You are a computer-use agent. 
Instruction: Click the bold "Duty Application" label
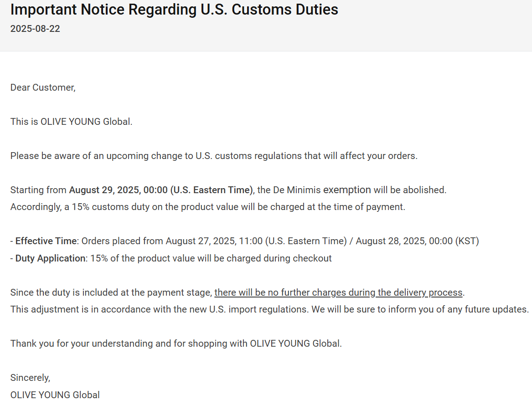(50, 258)
